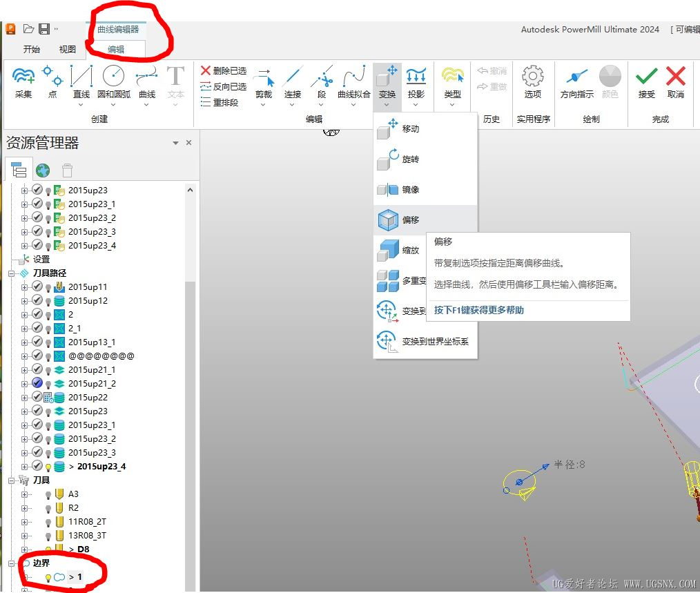Screen dimensions: 700x593
Task: Choose 偏移 (Offset) from transform menu
Action: (x=425, y=220)
